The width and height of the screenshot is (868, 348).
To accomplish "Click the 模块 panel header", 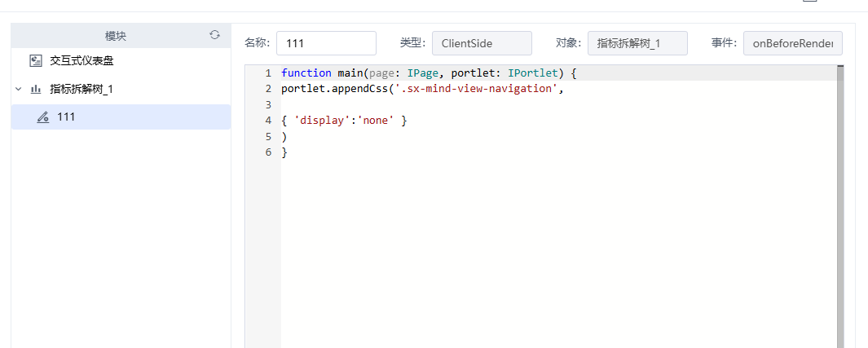I will 121,35.
